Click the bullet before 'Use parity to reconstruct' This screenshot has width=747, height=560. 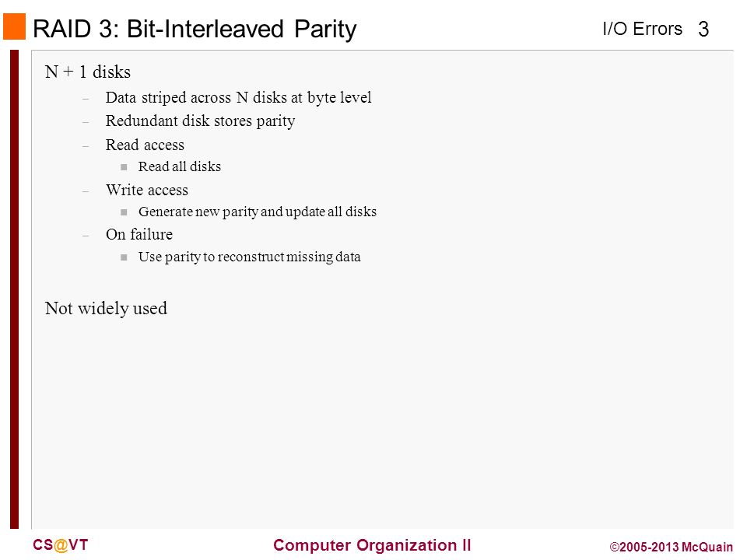[x=124, y=257]
